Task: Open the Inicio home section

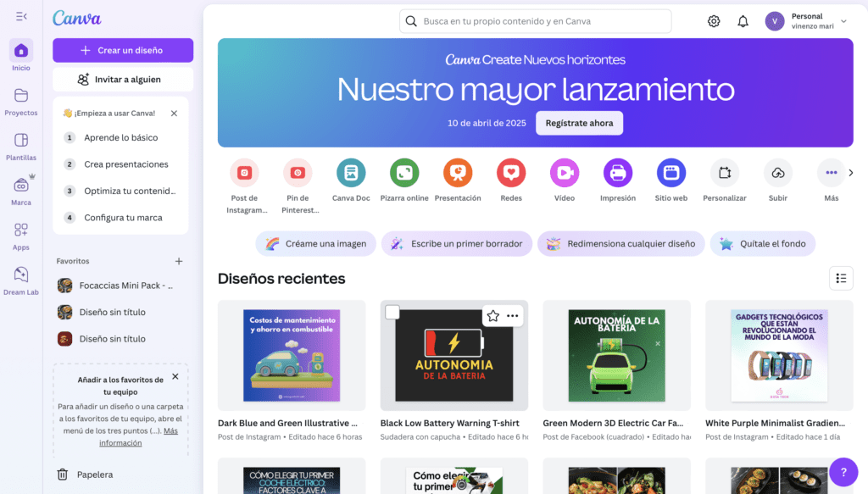Action: [x=21, y=56]
